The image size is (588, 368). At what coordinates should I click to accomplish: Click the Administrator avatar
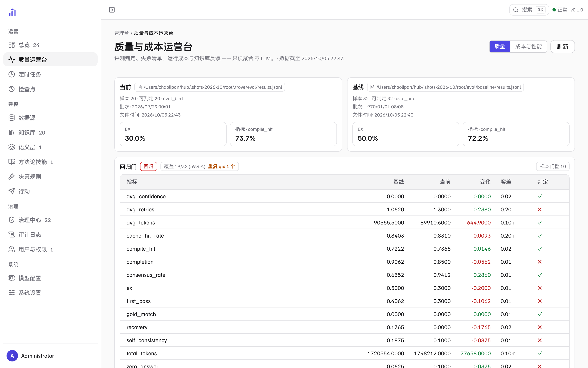point(12,356)
